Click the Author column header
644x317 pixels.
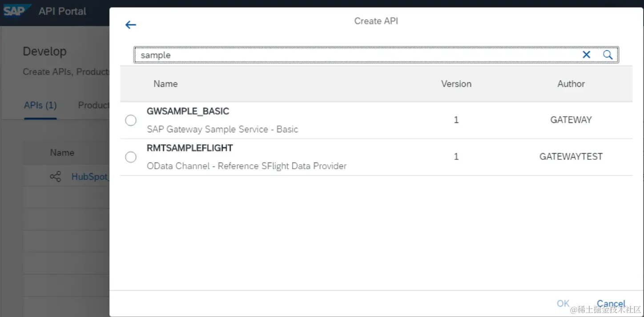(571, 84)
